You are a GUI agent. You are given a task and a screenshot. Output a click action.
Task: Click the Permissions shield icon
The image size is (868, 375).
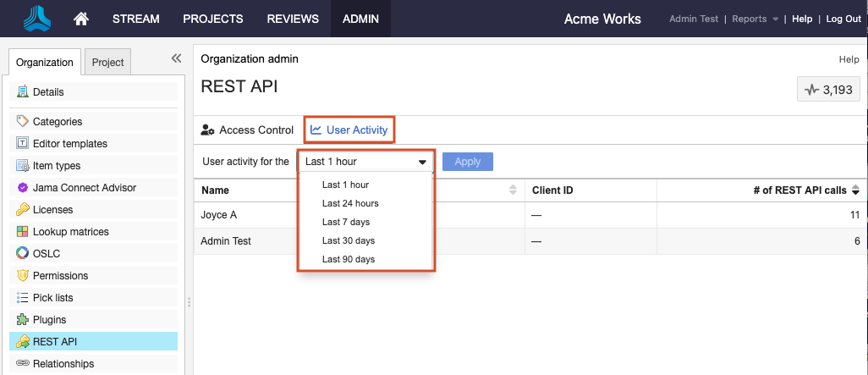(23, 275)
